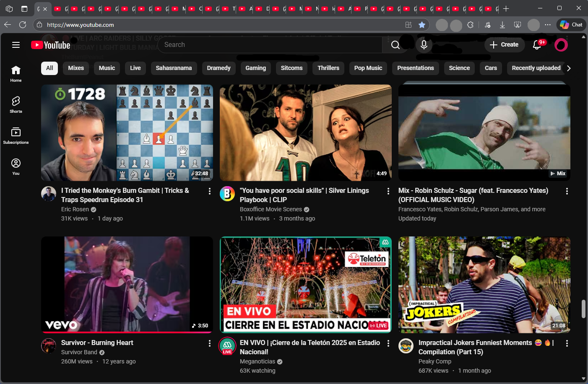Open Survivor - Burning Heart title link
Image resolution: width=588 pixels, height=384 pixels.
97,342
